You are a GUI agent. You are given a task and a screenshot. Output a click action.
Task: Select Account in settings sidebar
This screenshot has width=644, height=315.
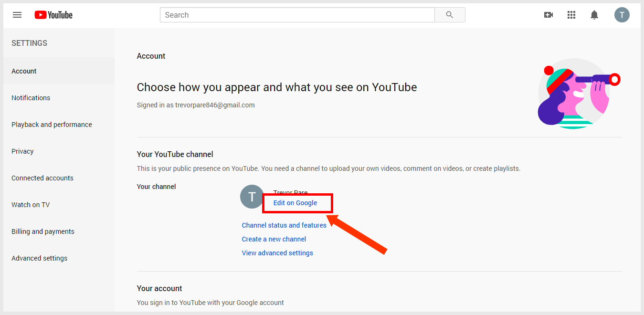pos(59,71)
